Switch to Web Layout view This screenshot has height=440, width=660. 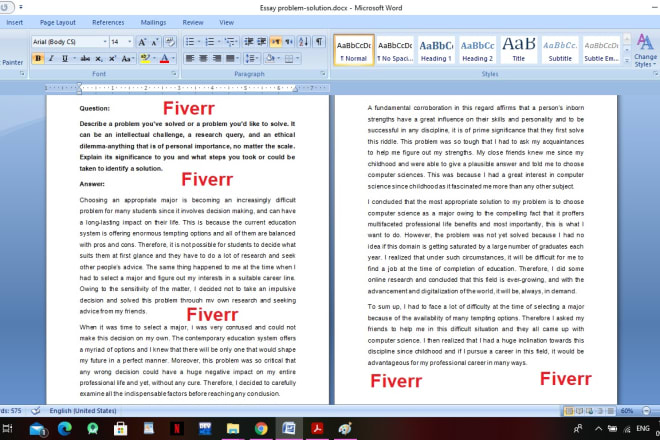(590, 411)
